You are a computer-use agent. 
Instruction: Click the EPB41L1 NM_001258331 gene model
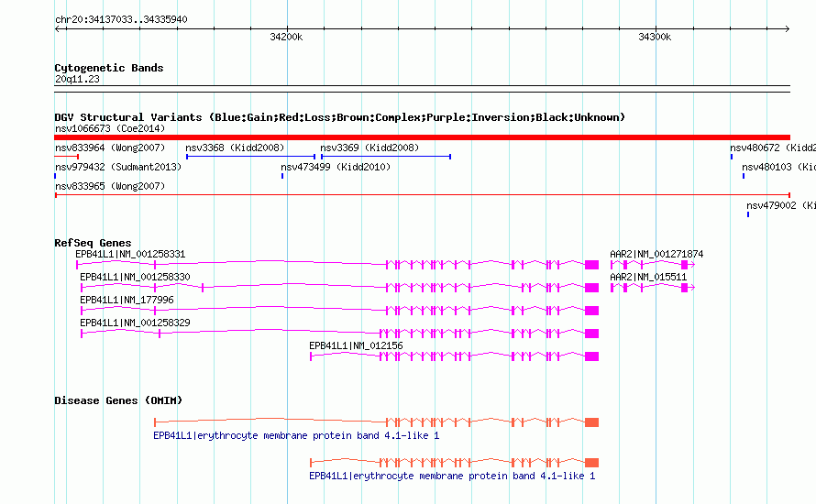click(337, 265)
